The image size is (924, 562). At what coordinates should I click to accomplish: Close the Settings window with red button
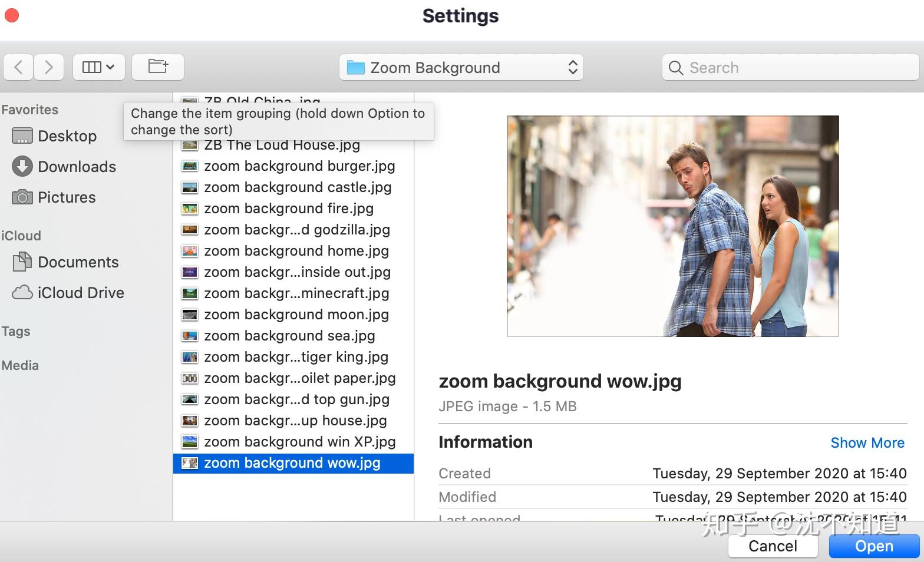[12, 15]
